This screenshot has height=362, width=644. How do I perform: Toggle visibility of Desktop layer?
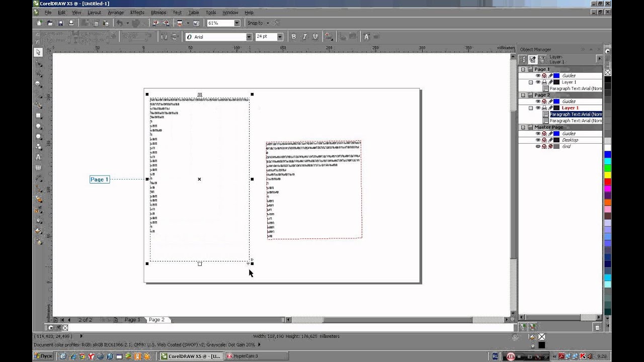pos(538,140)
